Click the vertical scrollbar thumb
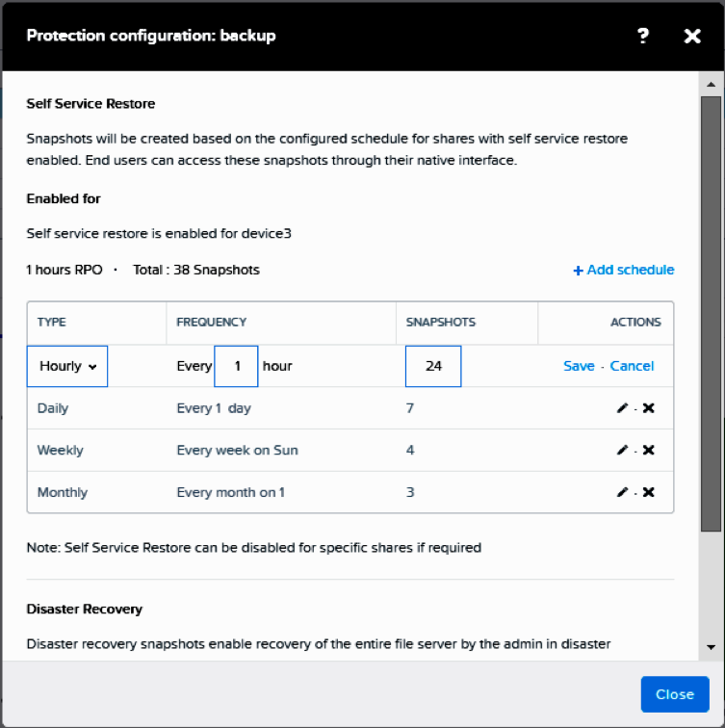This screenshot has height=728, width=725. [x=712, y=314]
